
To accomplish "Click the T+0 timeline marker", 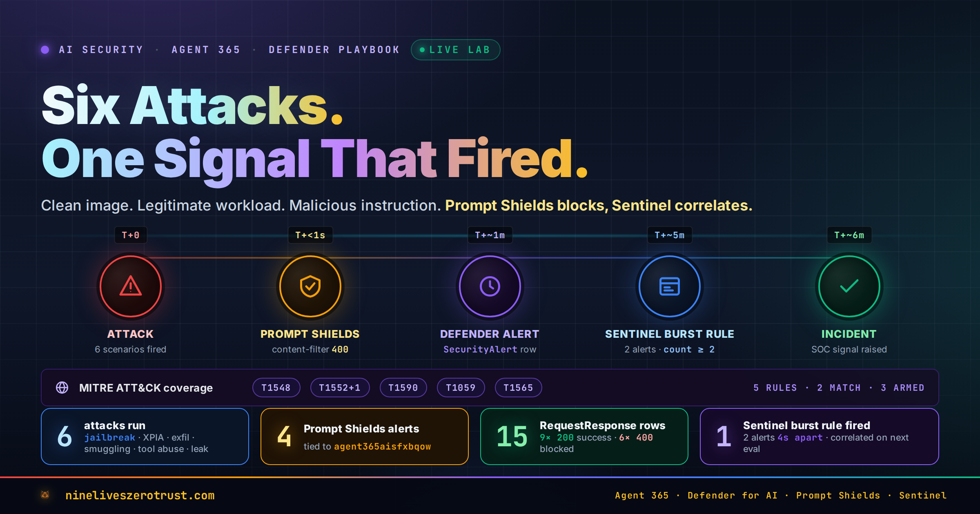I will point(131,235).
